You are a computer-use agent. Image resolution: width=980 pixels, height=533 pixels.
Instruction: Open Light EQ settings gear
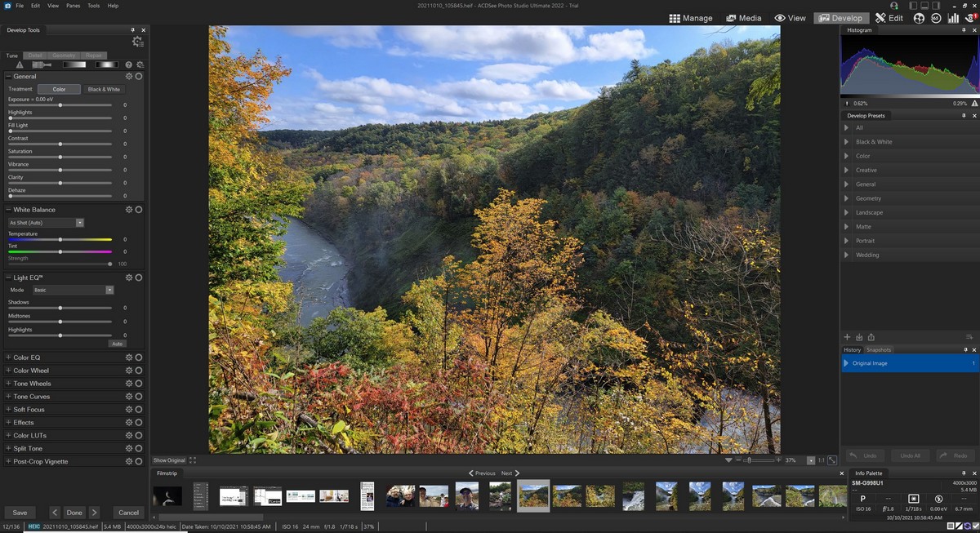(129, 278)
